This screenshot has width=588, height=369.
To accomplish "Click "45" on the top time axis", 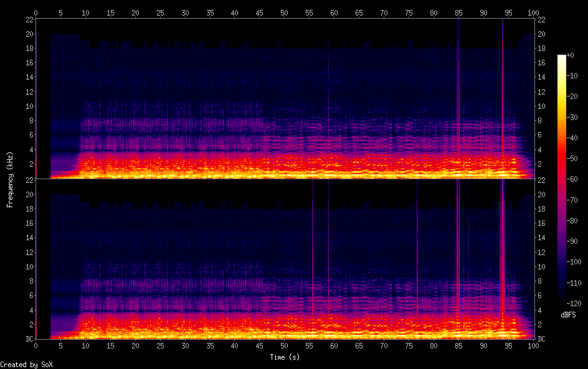I will [x=260, y=12].
